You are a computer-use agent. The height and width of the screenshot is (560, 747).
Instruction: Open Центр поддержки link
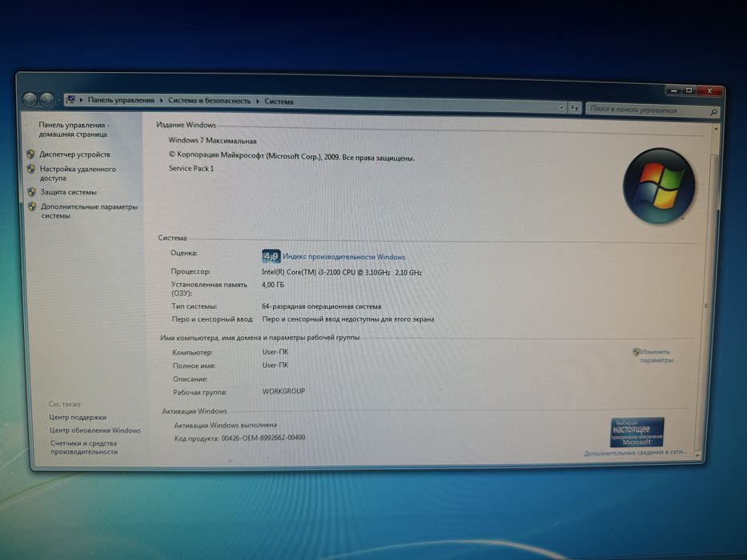78,417
